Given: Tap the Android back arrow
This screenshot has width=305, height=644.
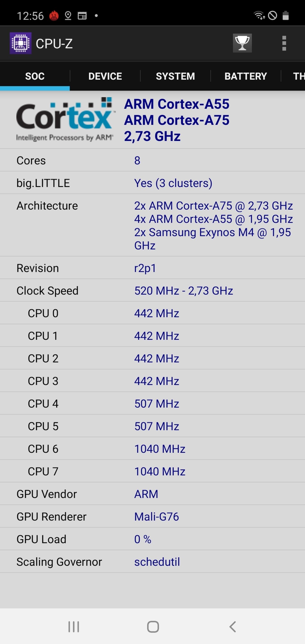Looking at the screenshot, I should [x=233, y=627].
